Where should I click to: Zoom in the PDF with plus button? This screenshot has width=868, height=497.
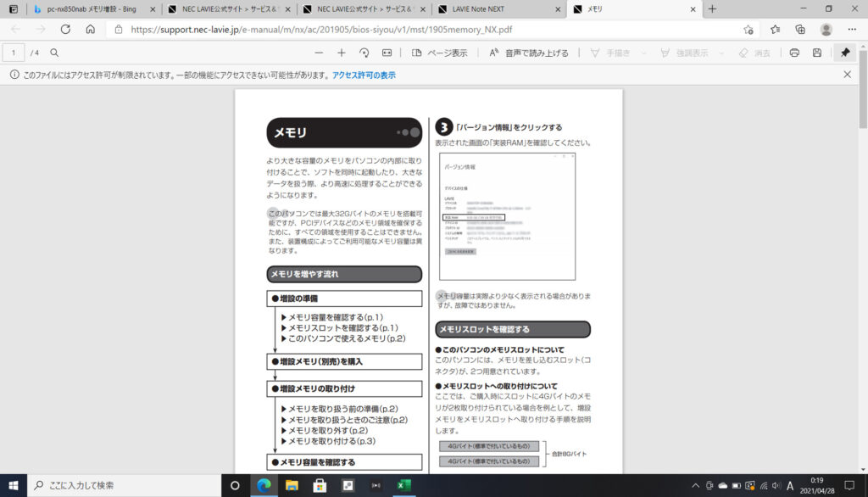342,53
